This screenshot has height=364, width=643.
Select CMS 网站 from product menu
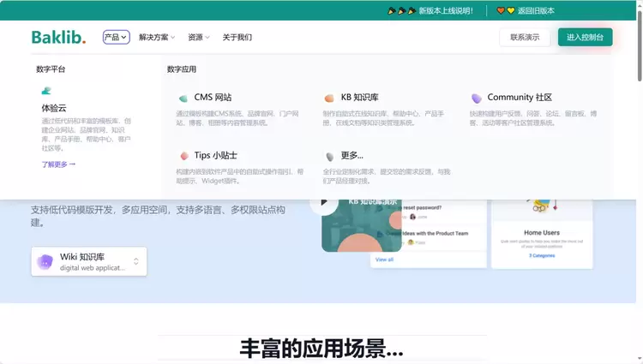213,98
